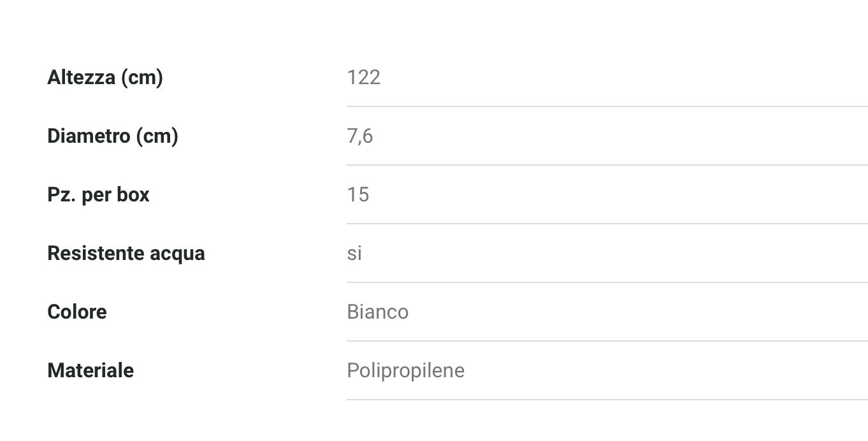Select the Polipropilene material value
Viewport: 868px width, 441px height.
pyautogui.click(x=405, y=370)
